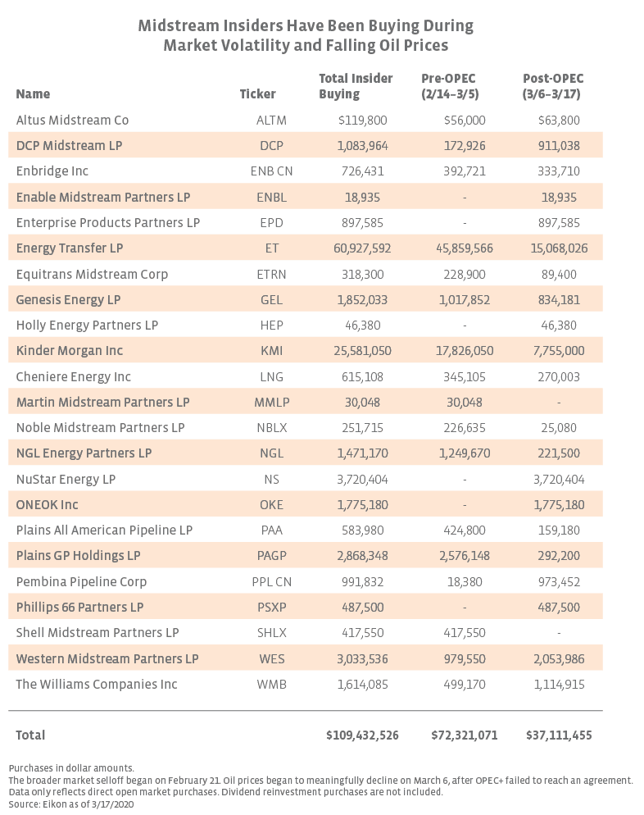Click the Pre-OPEC total $72,321,071
This screenshot has width=644, height=815.
[465, 735]
